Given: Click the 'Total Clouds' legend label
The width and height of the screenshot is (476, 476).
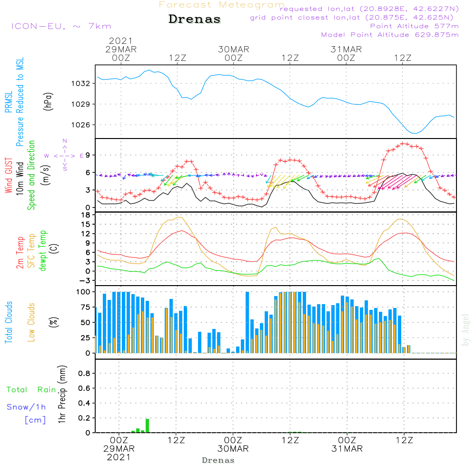Looking at the screenshot, I should [9, 322].
